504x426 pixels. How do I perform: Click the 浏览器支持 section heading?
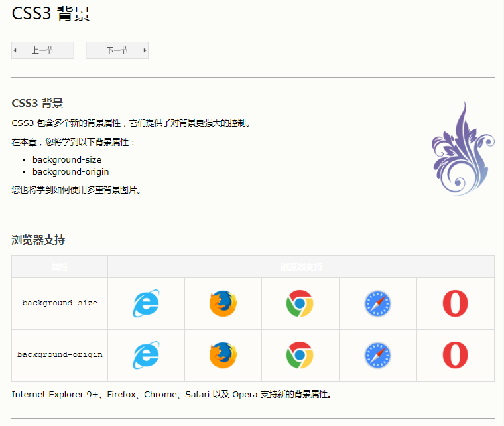[38, 240]
